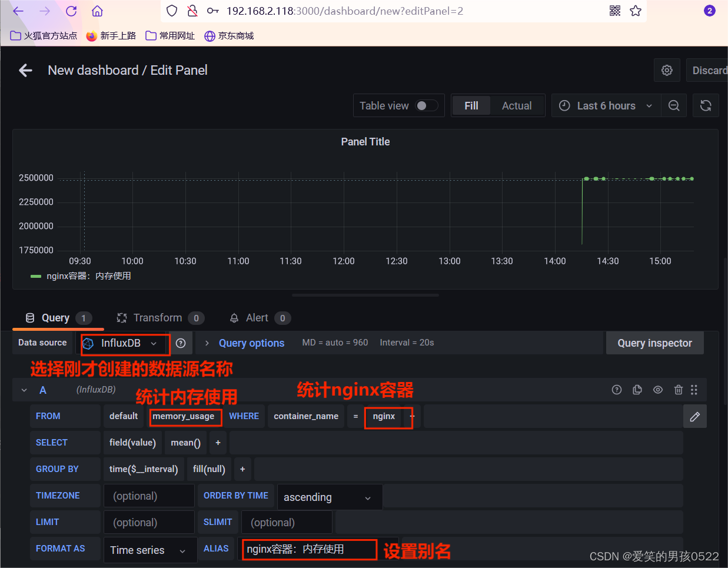Switch to the Transform tab
The image size is (728, 568).
click(158, 318)
